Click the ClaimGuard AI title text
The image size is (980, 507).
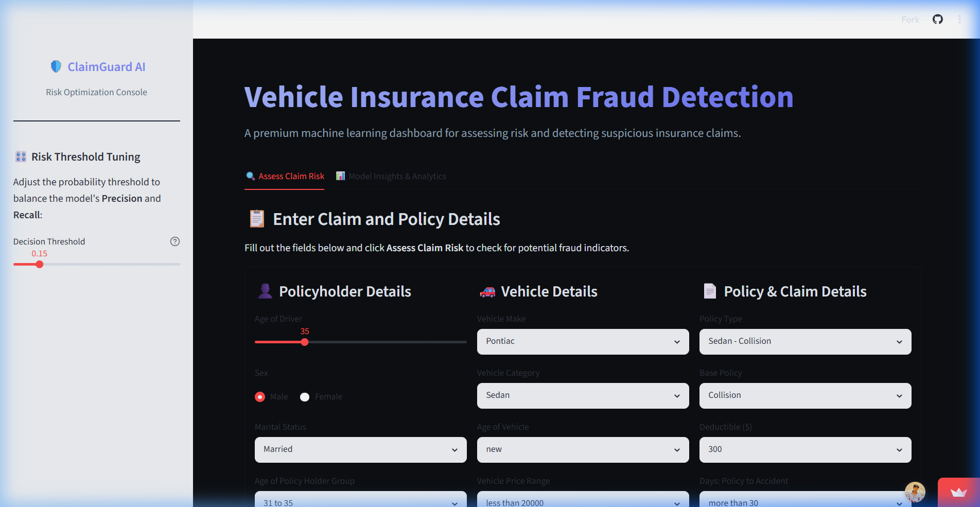(x=107, y=67)
